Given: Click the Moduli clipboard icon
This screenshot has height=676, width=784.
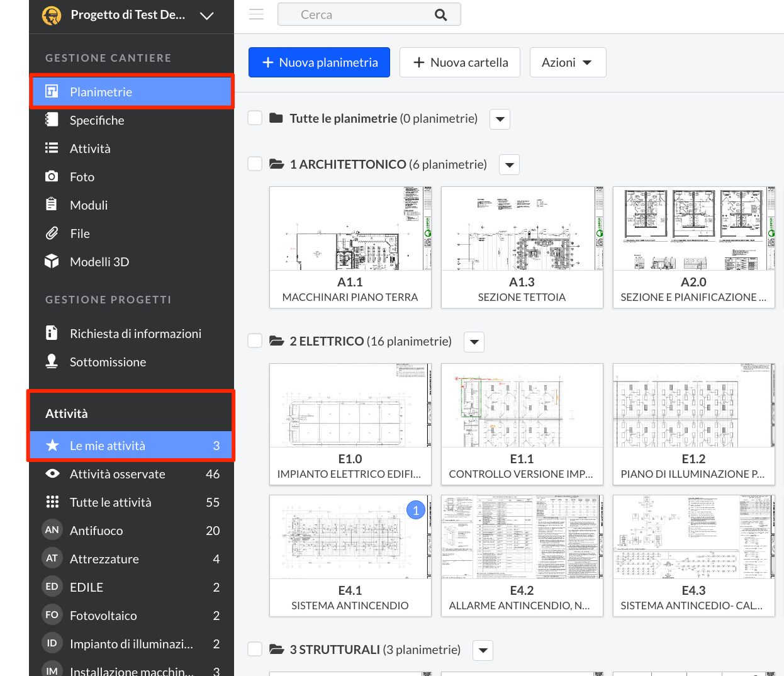Looking at the screenshot, I should coord(52,205).
